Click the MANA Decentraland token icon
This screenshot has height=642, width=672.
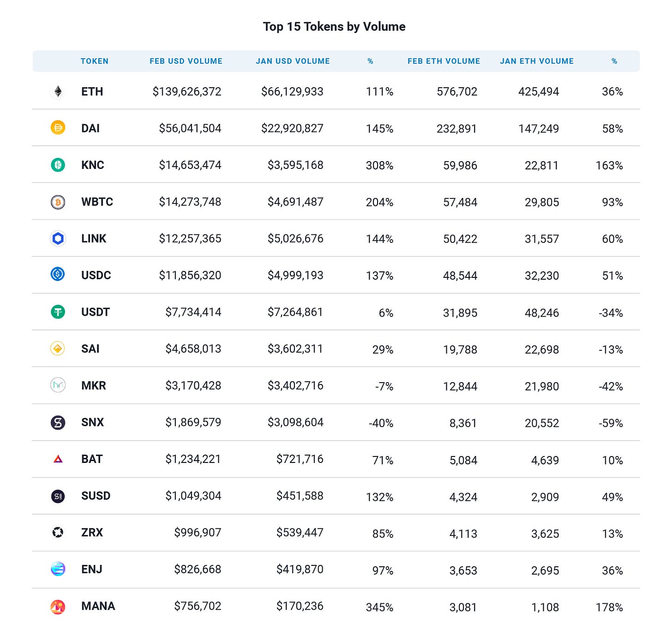click(58, 606)
